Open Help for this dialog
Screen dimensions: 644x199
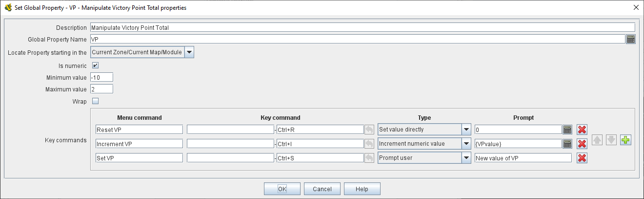[x=362, y=189]
